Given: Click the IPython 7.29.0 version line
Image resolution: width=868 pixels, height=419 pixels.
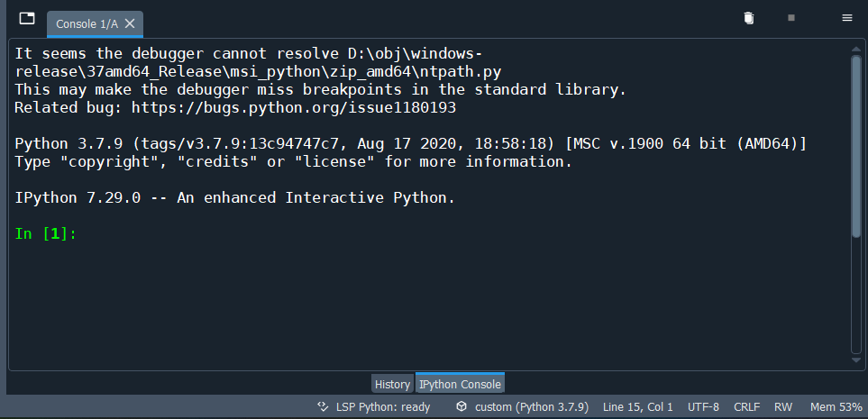Looking at the screenshot, I should (234, 197).
